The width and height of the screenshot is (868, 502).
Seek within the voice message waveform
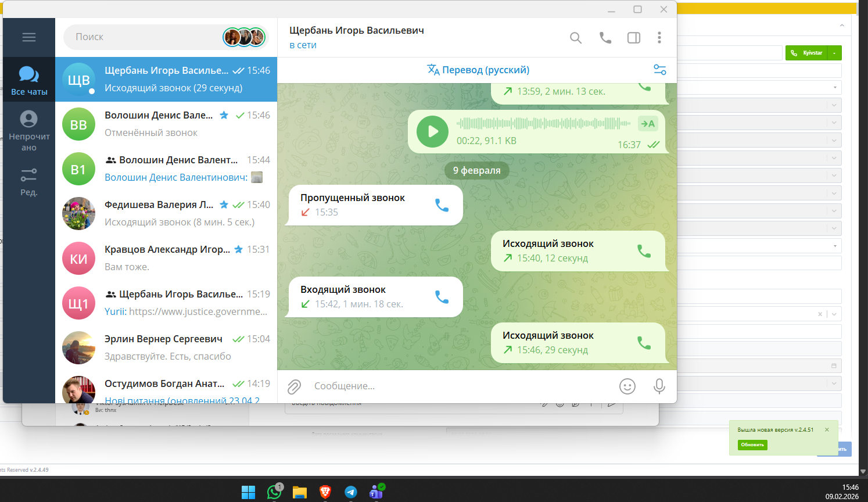(543, 123)
